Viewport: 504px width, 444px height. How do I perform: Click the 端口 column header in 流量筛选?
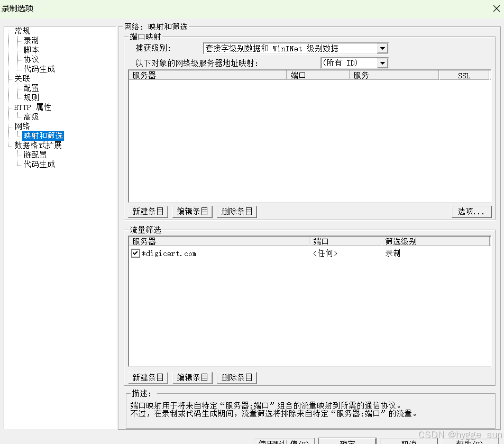point(345,241)
